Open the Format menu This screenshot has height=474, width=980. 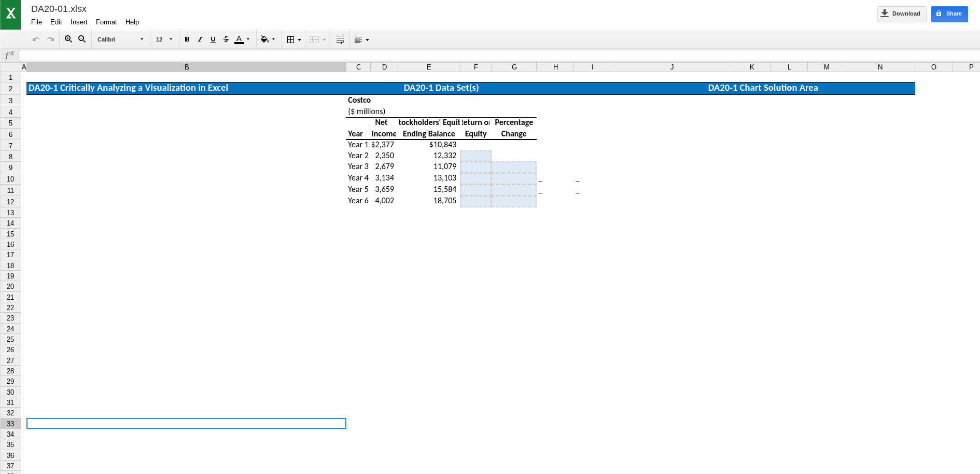click(106, 22)
